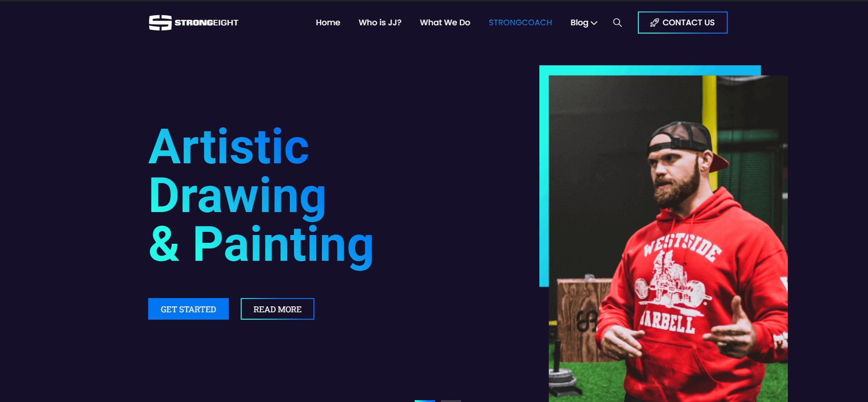This screenshot has height=402, width=868.
Task: Click the photo of man in red hoodie
Action: pyautogui.click(x=668, y=238)
